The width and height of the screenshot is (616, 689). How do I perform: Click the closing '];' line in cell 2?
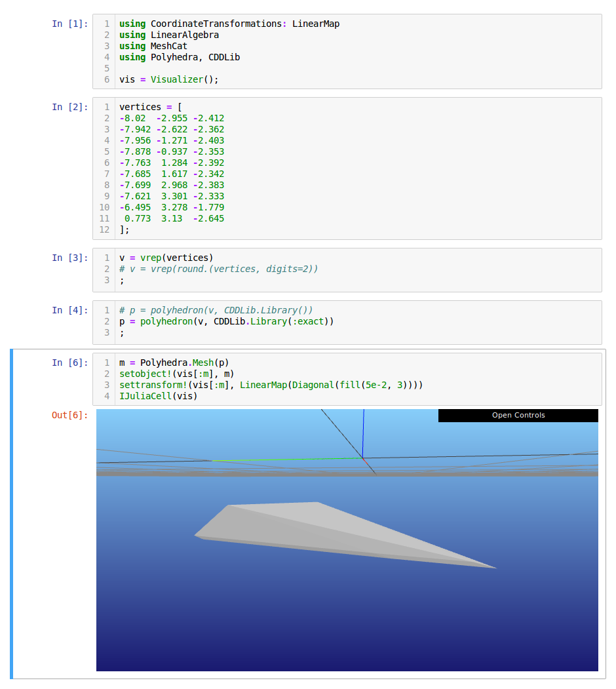pos(125,230)
